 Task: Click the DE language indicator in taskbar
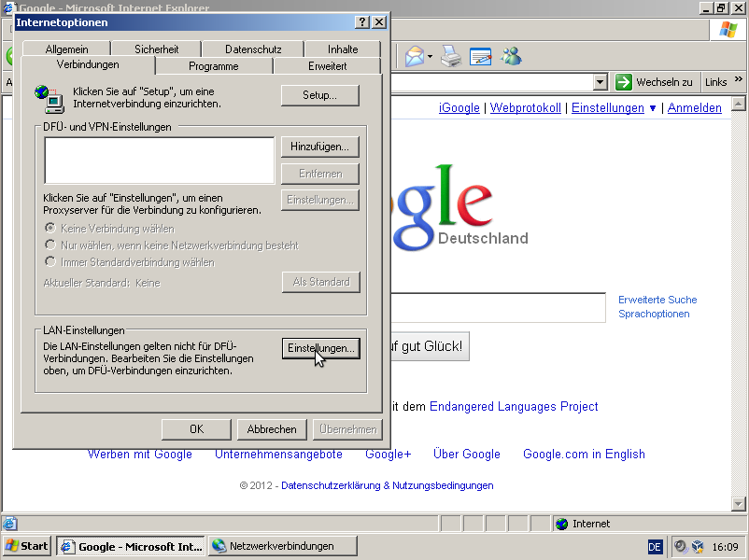pos(655,547)
